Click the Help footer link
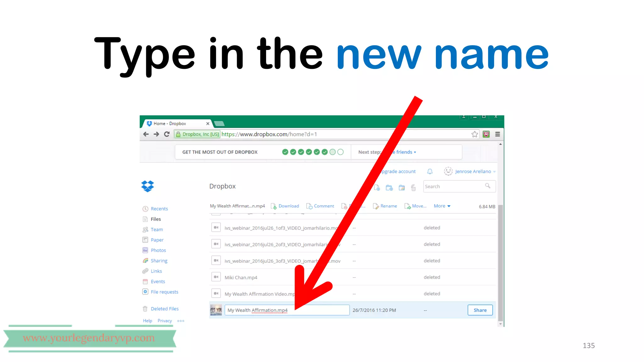The width and height of the screenshot is (644, 362). tap(147, 321)
